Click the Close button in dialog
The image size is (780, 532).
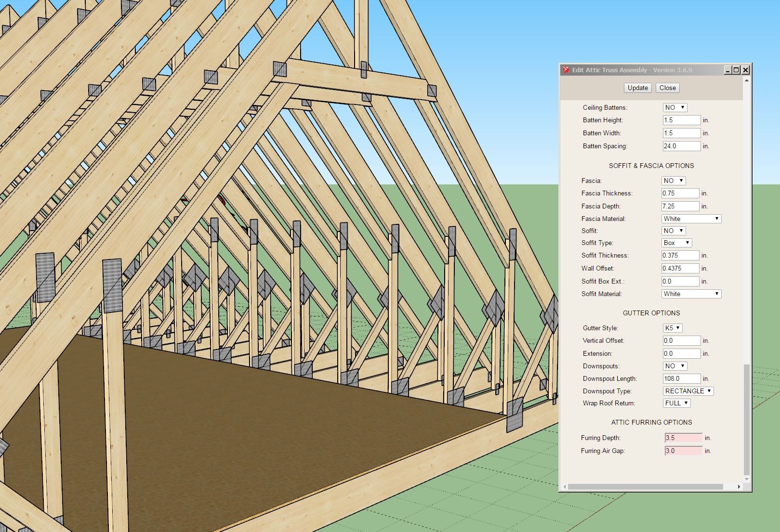(667, 88)
